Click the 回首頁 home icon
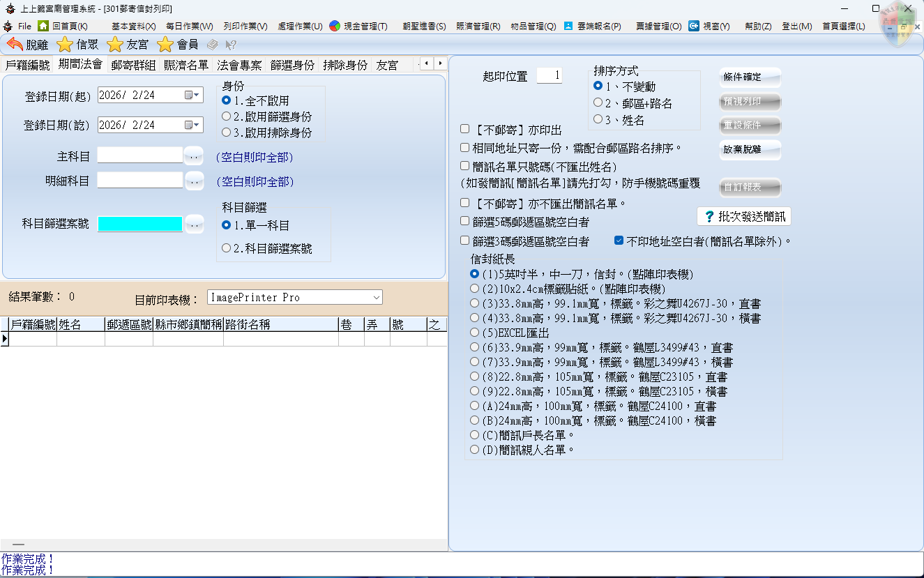This screenshot has height=578, width=924. [43, 26]
